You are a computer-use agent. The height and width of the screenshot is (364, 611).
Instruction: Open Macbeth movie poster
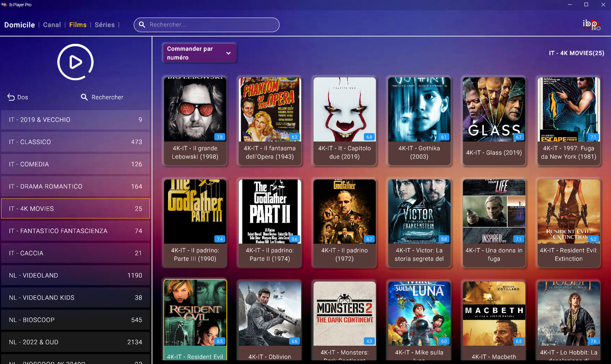point(494,314)
